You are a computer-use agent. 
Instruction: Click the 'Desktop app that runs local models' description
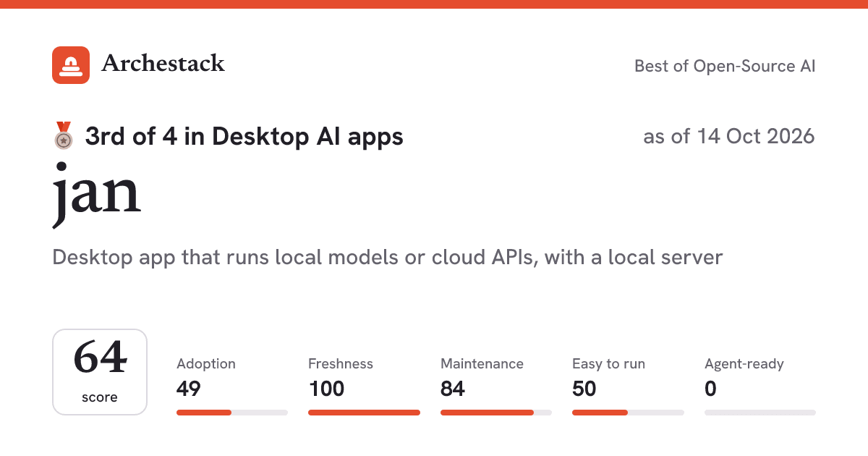coord(388,257)
